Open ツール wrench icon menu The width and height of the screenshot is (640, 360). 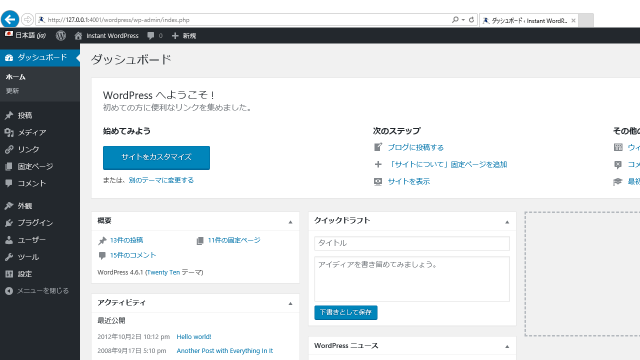tap(9, 257)
